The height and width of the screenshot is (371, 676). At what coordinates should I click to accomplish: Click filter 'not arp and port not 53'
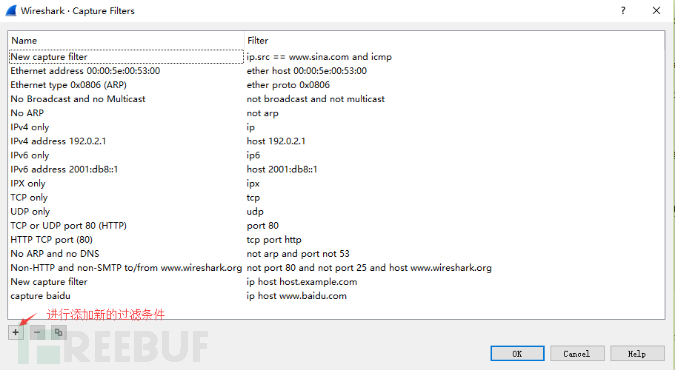click(x=298, y=254)
